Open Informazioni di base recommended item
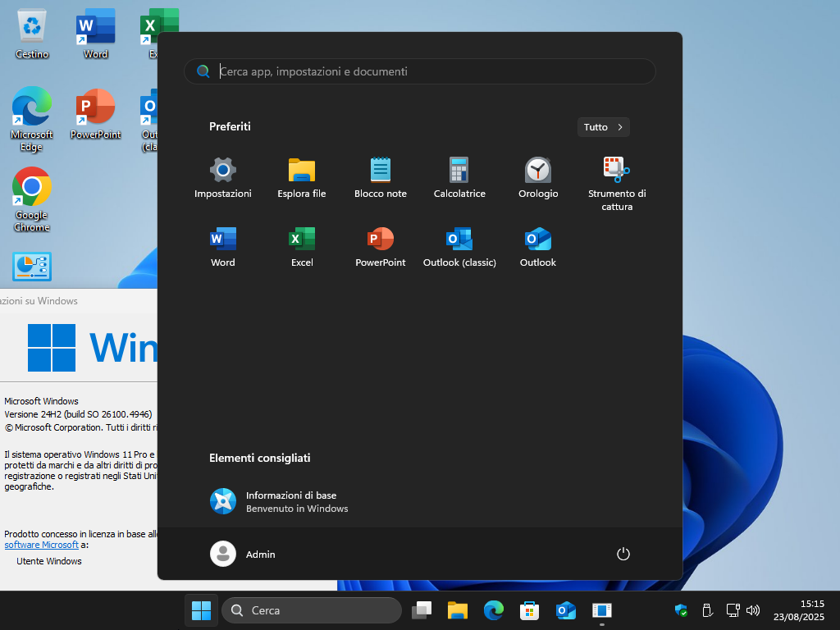Image resolution: width=840 pixels, height=630 pixels. [279, 501]
